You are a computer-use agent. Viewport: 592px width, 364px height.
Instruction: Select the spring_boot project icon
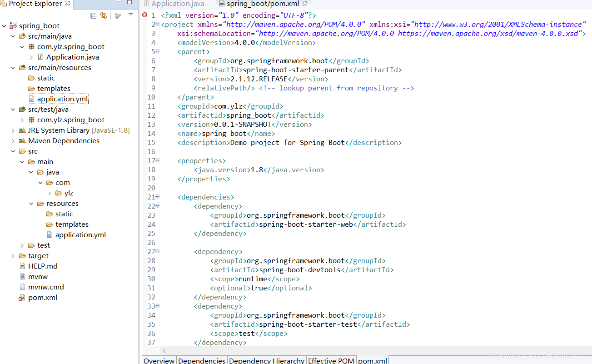click(13, 26)
